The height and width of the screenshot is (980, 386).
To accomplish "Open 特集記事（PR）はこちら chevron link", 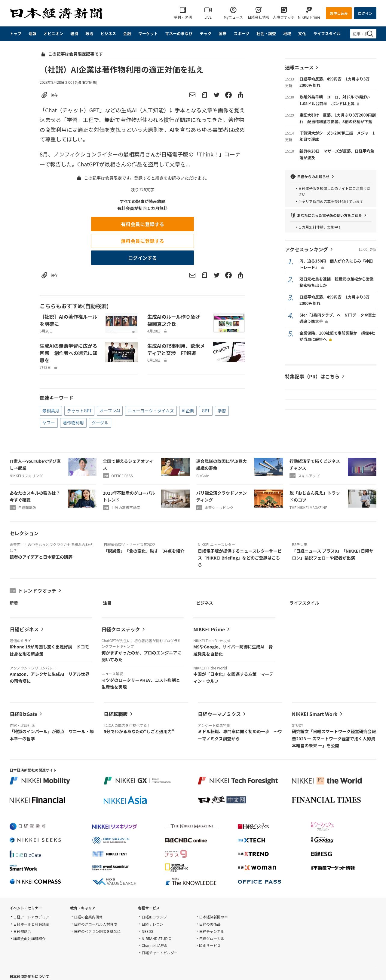I will click(343, 376).
